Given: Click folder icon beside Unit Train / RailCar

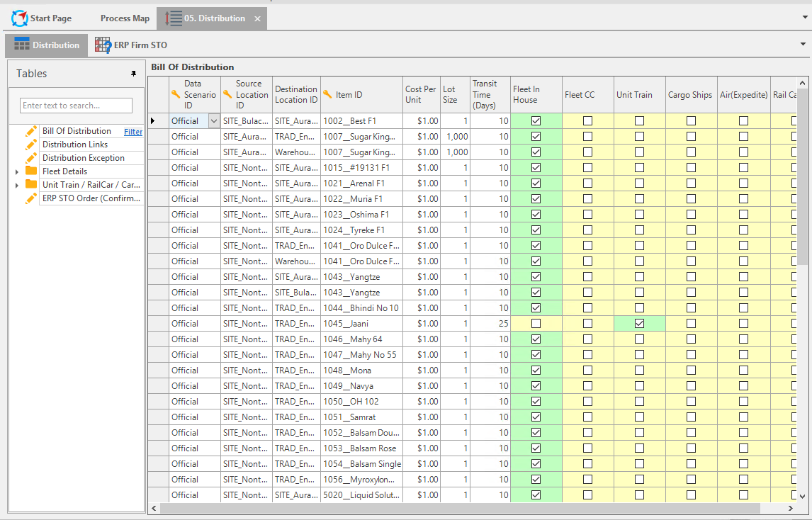Looking at the screenshot, I should click(31, 184).
